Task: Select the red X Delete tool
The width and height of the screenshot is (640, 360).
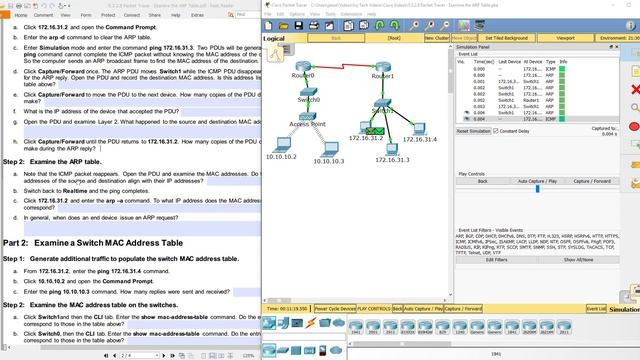Action: click(x=635, y=89)
